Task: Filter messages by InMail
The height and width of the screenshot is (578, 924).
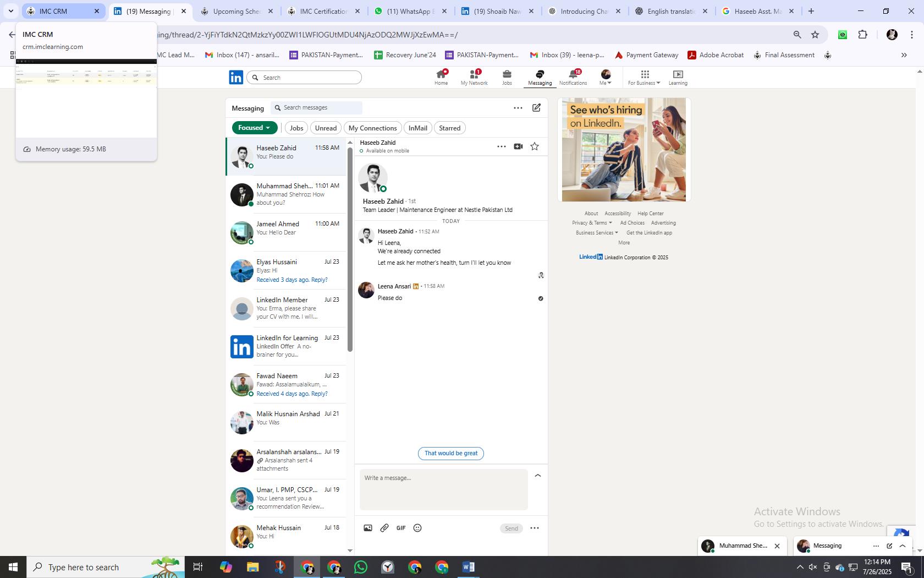Action: pyautogui.click(x=417, y=128)
